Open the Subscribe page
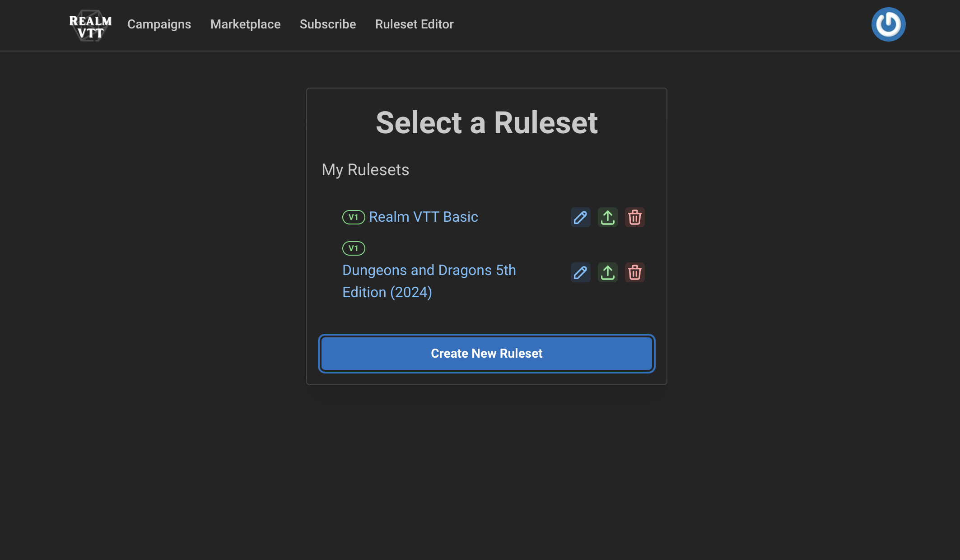The image size is (960, 560). (x=328, y=24)
